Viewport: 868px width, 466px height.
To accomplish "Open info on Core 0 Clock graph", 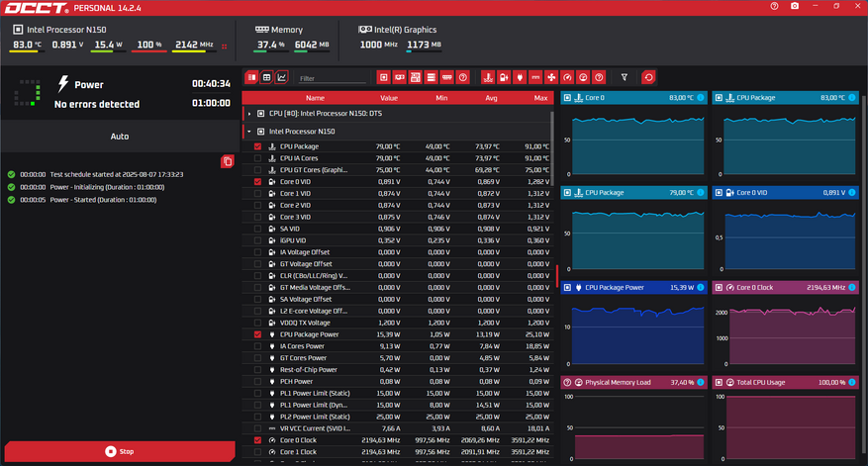I will click(852, 287).
